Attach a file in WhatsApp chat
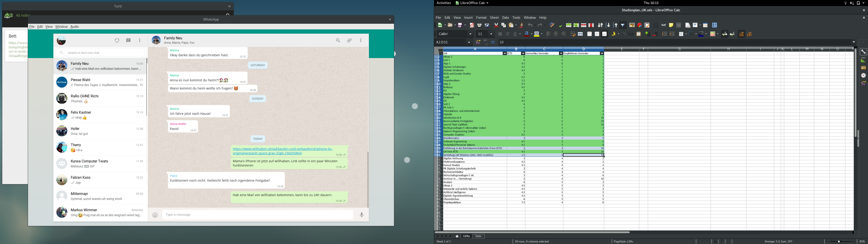 tap(349, 40)
